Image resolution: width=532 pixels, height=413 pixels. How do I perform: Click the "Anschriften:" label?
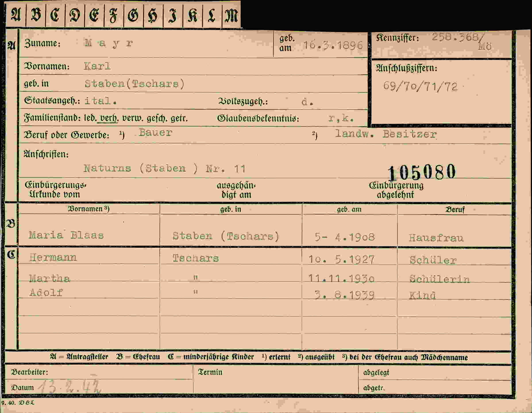46,154
